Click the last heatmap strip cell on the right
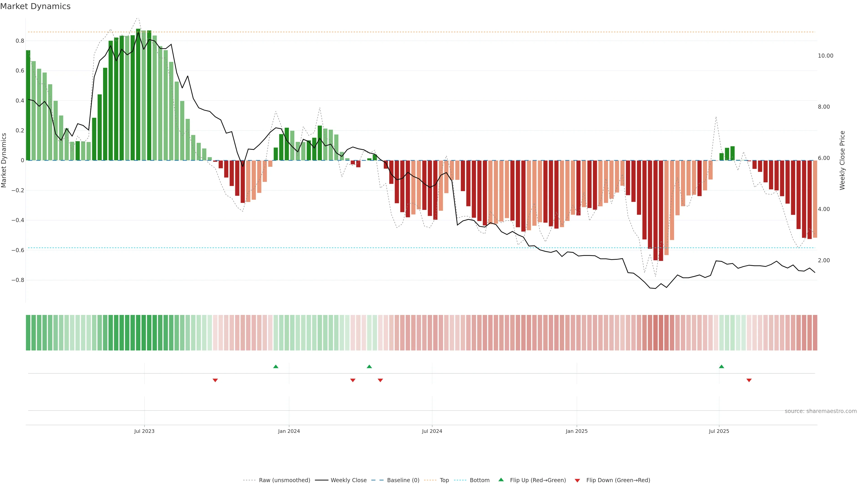This screenshot has height=488, width=868. coord(815,332)
